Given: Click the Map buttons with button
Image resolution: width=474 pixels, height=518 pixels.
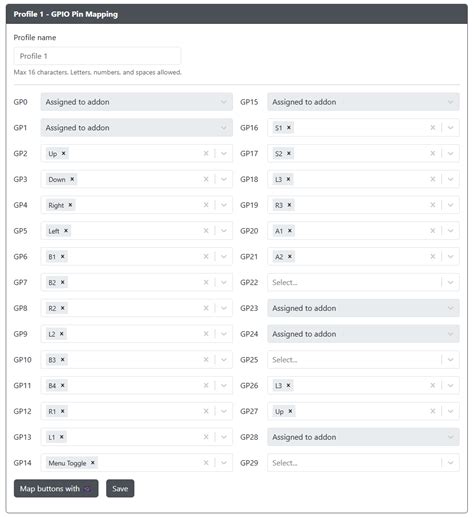Looking at the screenshot, I should pyautogui.click(x=56, y=488).
